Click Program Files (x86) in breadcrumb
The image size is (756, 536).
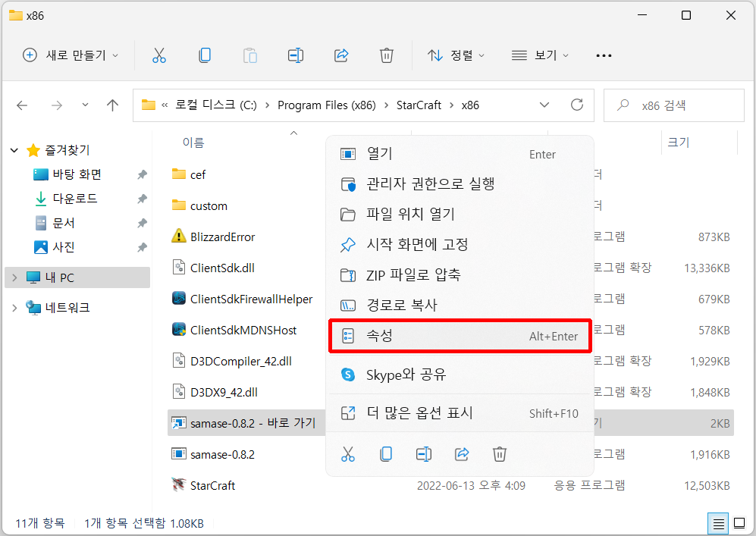pyautogui.click(x=326, y=105)
